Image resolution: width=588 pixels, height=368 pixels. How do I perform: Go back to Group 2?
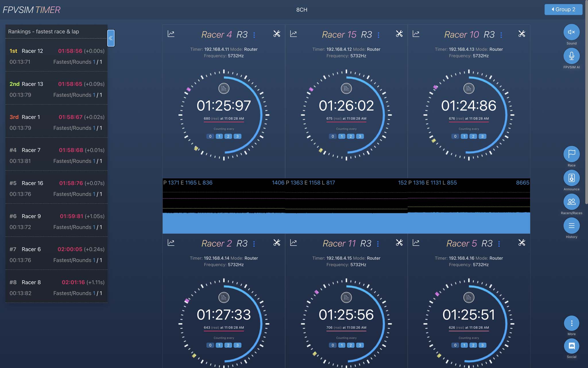[563, 9]
